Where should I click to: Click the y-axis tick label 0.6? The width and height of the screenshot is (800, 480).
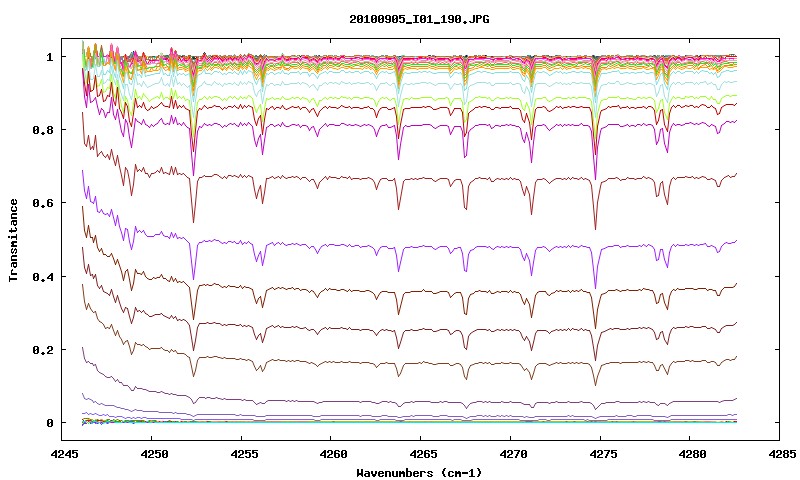[43, 203]
